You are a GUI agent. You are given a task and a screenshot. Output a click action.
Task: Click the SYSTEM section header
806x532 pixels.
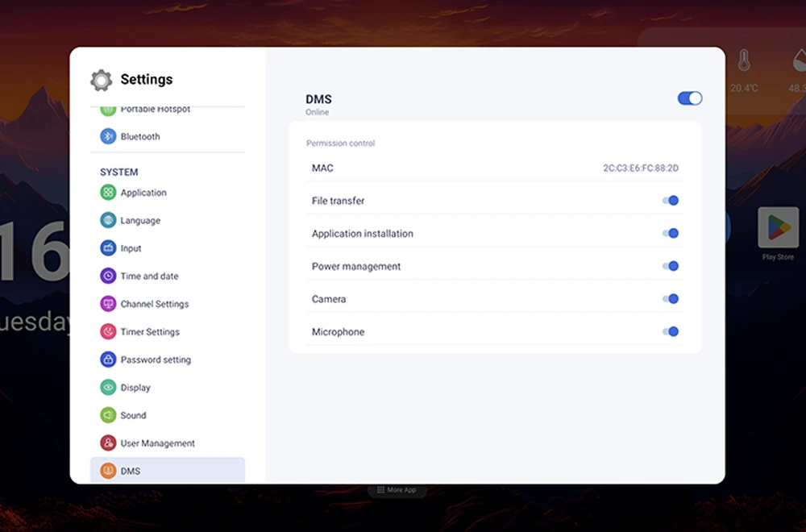118,172
